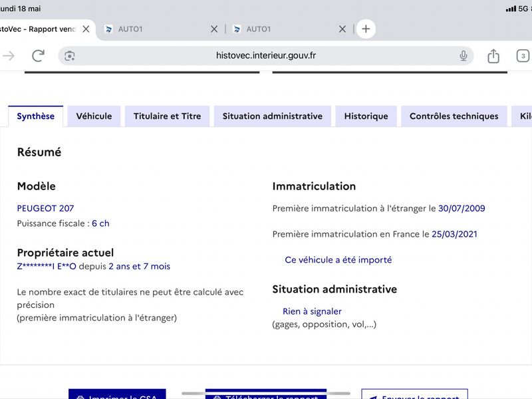Open the share icon in browser toolbar
The image size is (532, 399).
tap(493, 56)
